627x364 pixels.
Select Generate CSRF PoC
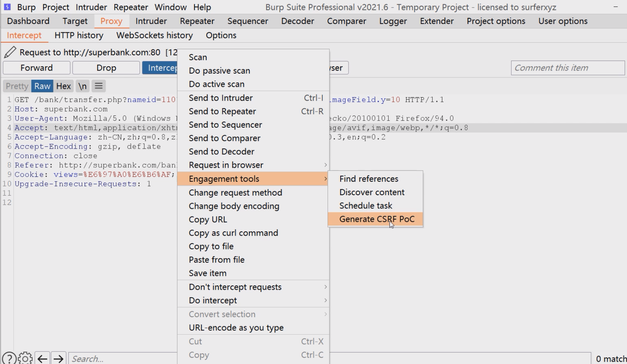click(375, 219)
